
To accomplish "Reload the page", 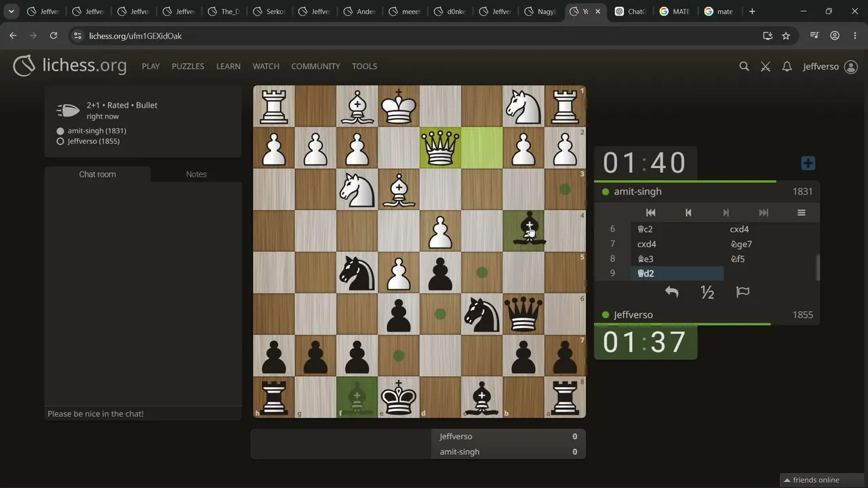I will (x=54, y=36).
